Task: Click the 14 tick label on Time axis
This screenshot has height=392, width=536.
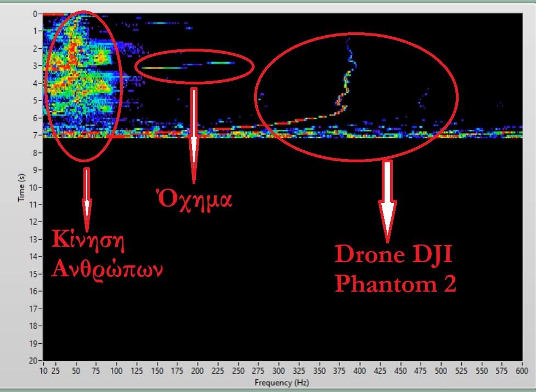Action: coord(33,257)
